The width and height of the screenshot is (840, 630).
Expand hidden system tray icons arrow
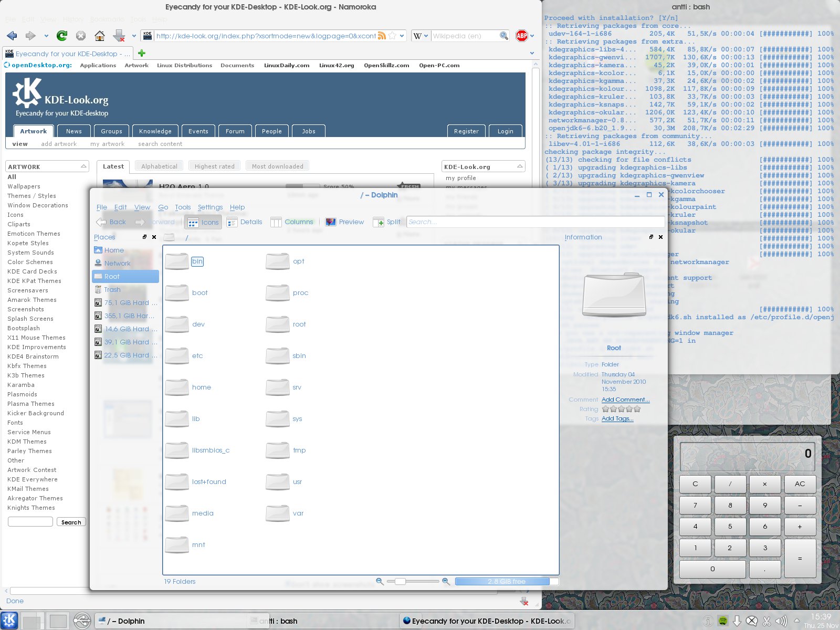[x=797, y=621]
